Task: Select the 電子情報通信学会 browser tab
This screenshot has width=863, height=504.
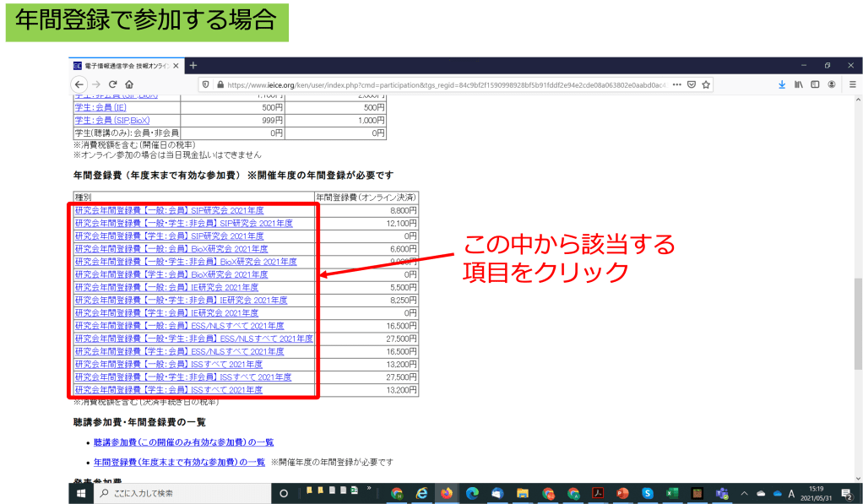Action: [x=122, y=65]
